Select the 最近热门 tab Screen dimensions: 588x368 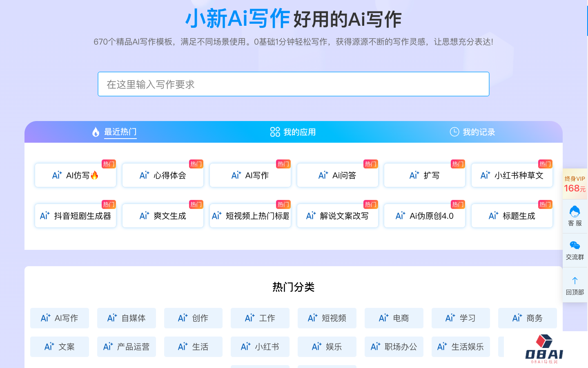click(120, 132)
